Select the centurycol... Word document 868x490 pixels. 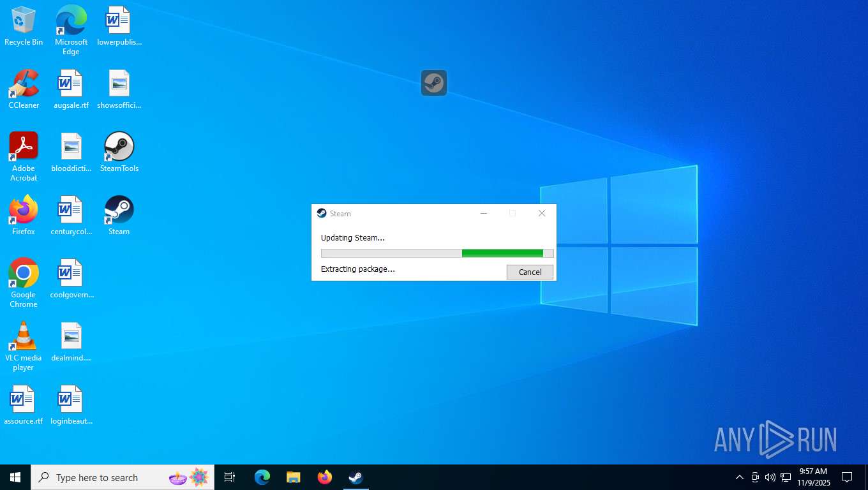click(x=71, y=216)
